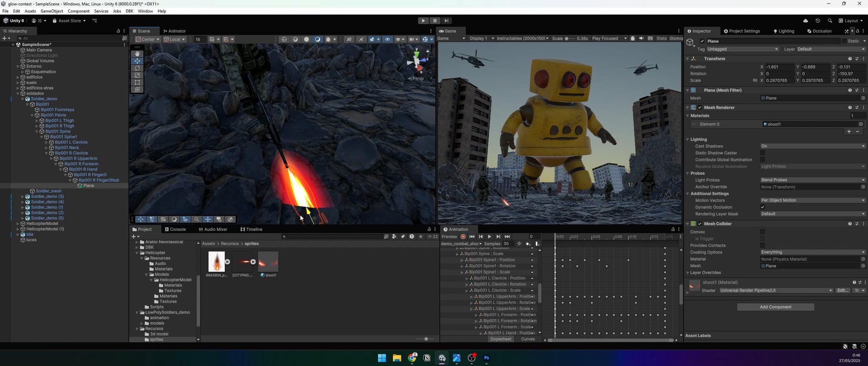
Task: Click Add Component button
Action: (775, 307)
